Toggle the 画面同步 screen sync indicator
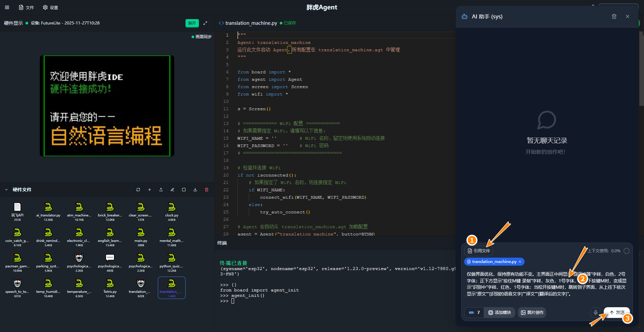Viewport: 644px width, 332px height. [x=202, y=37]
